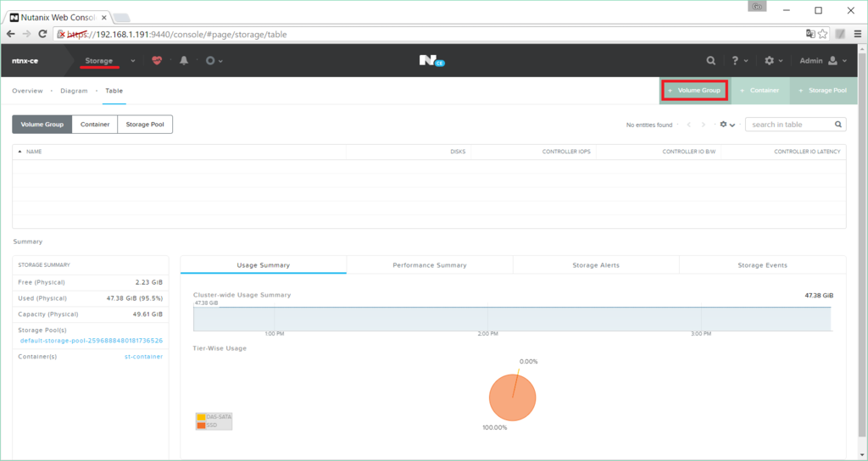The height and width of the screenshot is (461, 868).
Task: Select the Table view tab
Action: (114, 91)
